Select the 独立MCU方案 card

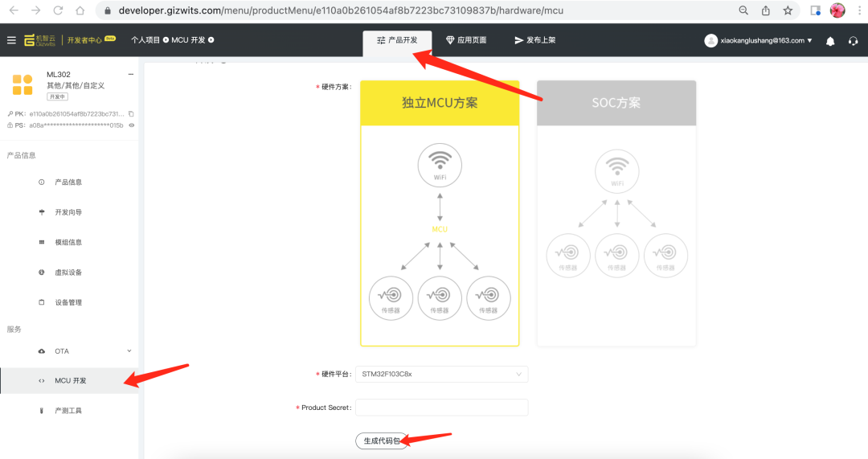[440, 213]
